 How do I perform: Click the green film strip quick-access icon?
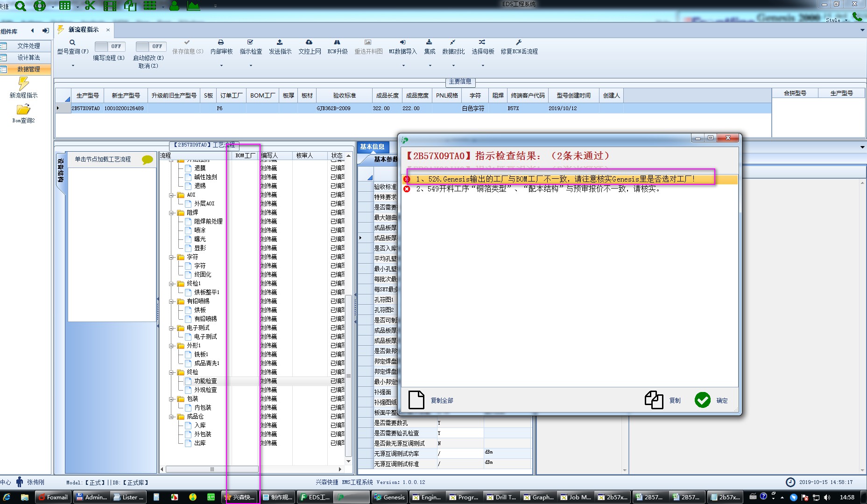point(110,6)
